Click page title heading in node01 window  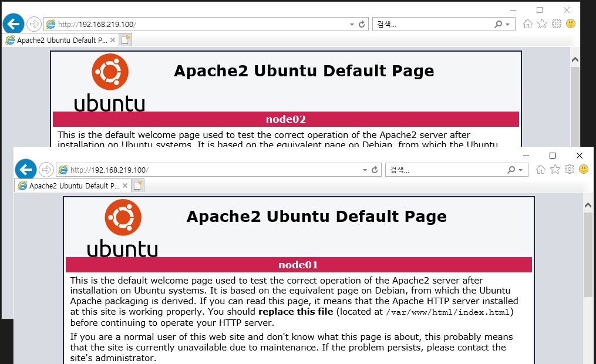tap(316, 217)
